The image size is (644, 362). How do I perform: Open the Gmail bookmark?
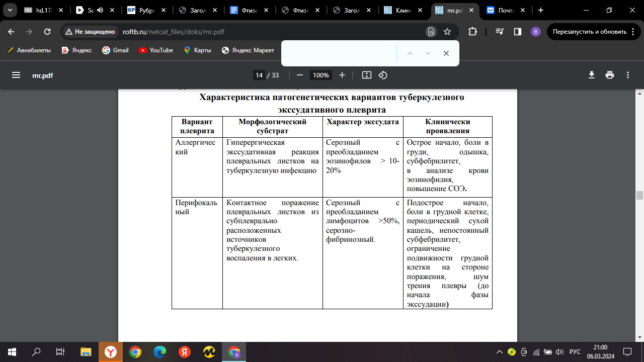pos(116,50)
